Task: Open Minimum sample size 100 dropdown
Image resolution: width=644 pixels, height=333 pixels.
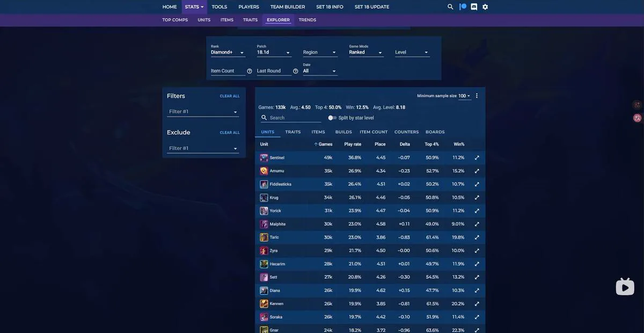Action: coord(464,96)
